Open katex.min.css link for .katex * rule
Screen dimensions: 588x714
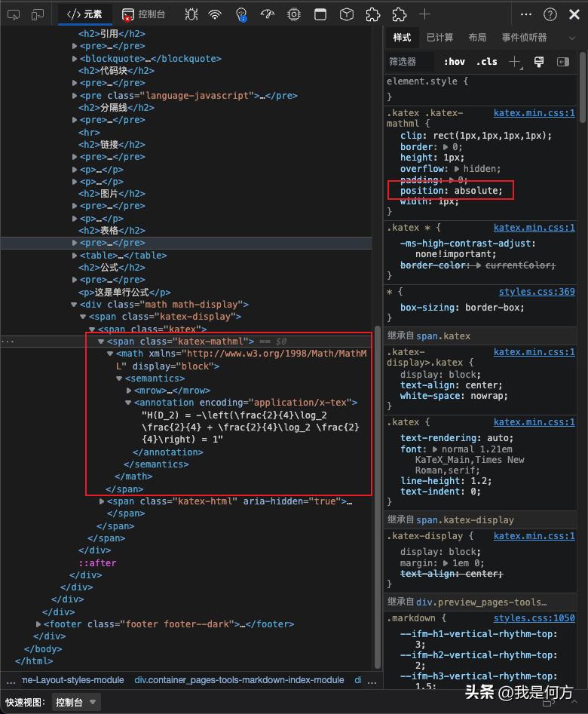[534, 227]
